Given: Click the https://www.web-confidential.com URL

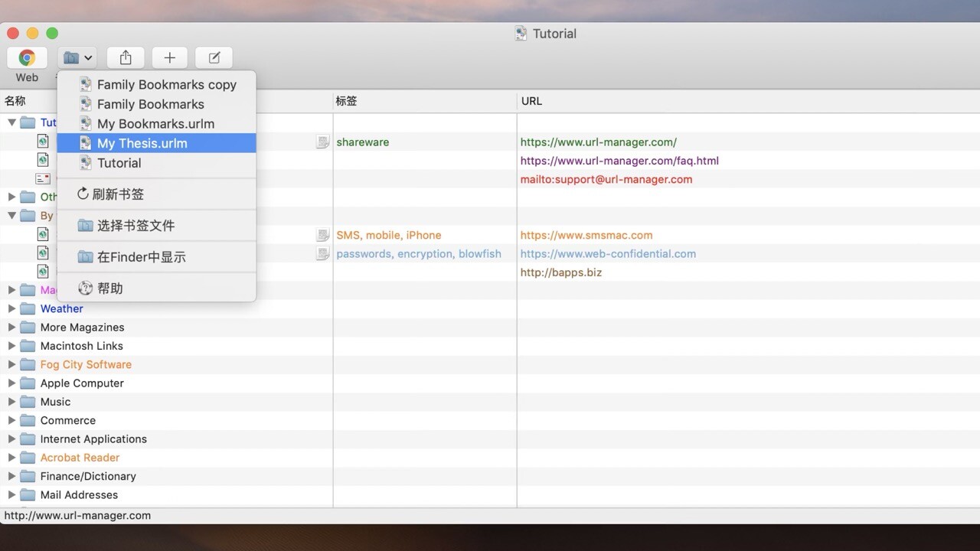Looking at the screenshot, I should (x=608, y=253).
